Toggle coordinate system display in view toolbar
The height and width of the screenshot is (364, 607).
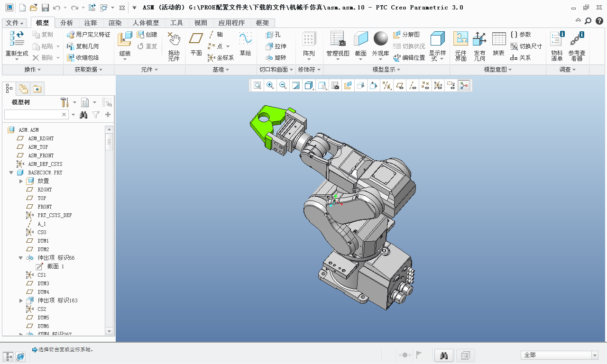click(x=438, y=85)
